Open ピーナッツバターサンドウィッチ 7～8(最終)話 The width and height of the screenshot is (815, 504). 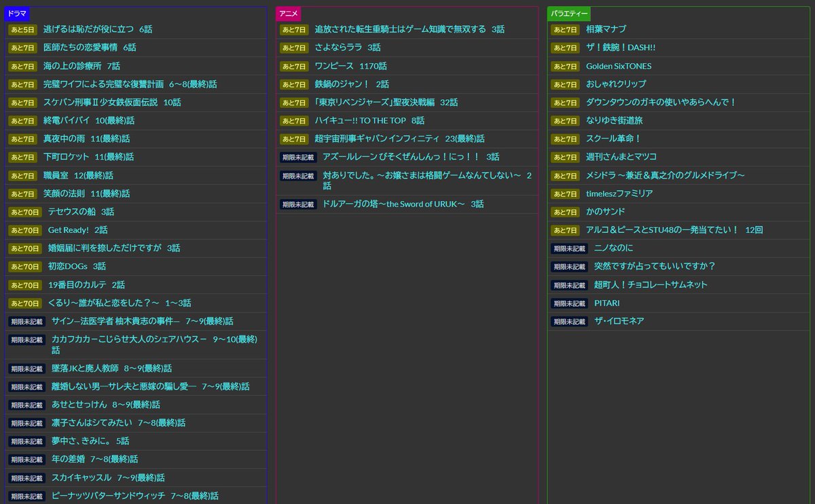pyautogui.click(x=135, y=496)
